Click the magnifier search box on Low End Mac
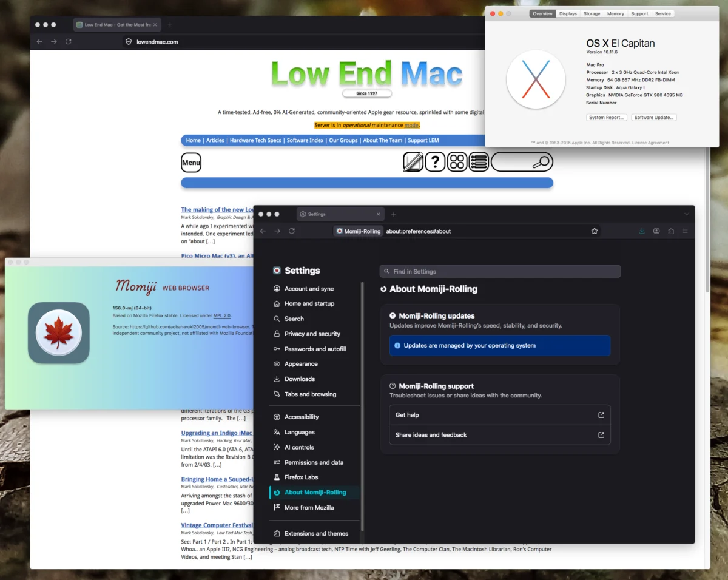 pyautogui.click(x=522, y=162)
